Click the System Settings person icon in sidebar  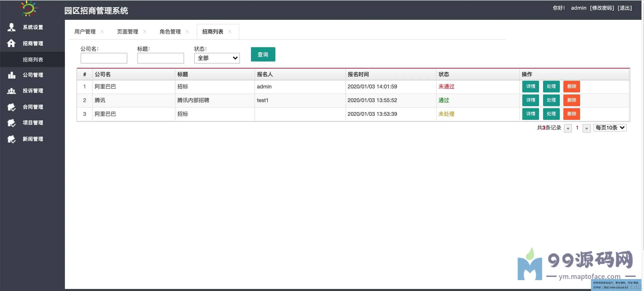coord(11,27)
